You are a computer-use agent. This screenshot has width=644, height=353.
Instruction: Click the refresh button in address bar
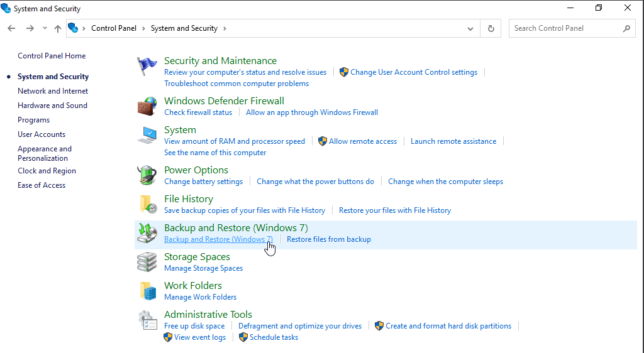(x=491, y=28)
